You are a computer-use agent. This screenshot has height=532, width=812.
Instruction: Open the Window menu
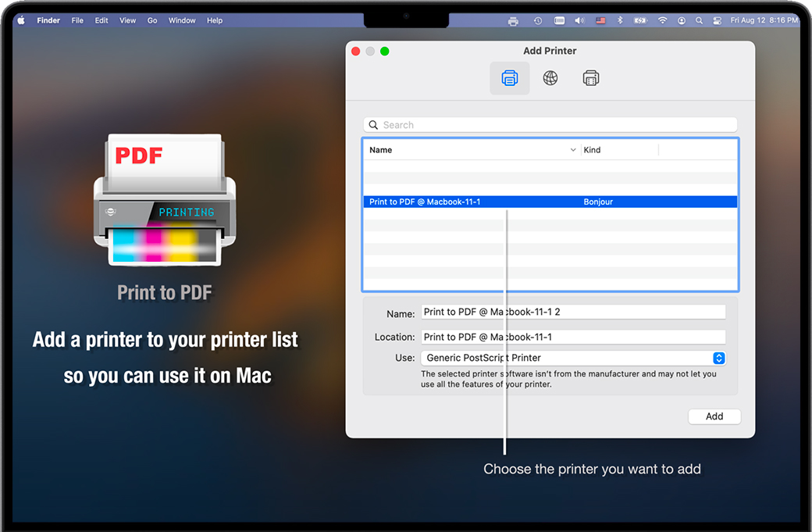182,20
